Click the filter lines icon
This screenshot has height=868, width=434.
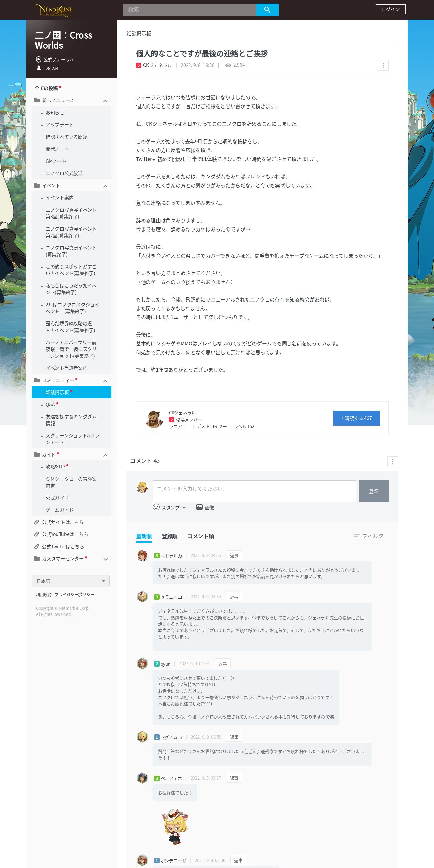(356, 536)
